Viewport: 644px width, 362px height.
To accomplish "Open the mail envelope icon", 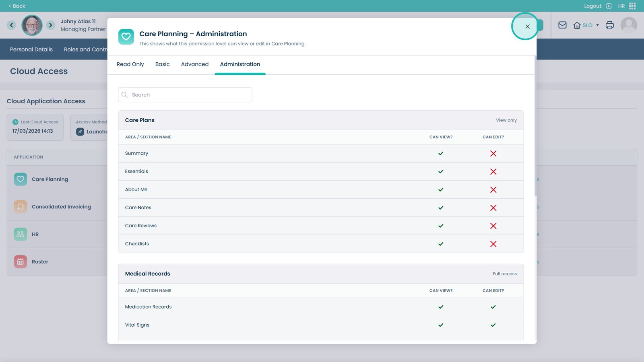I will click(562, 25).
